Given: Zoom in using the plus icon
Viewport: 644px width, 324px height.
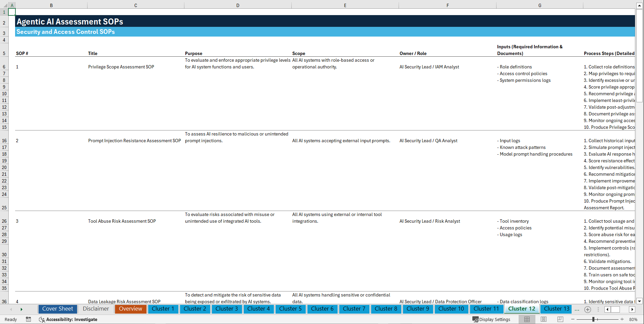Looking at the screenshot, I should 623,319.
